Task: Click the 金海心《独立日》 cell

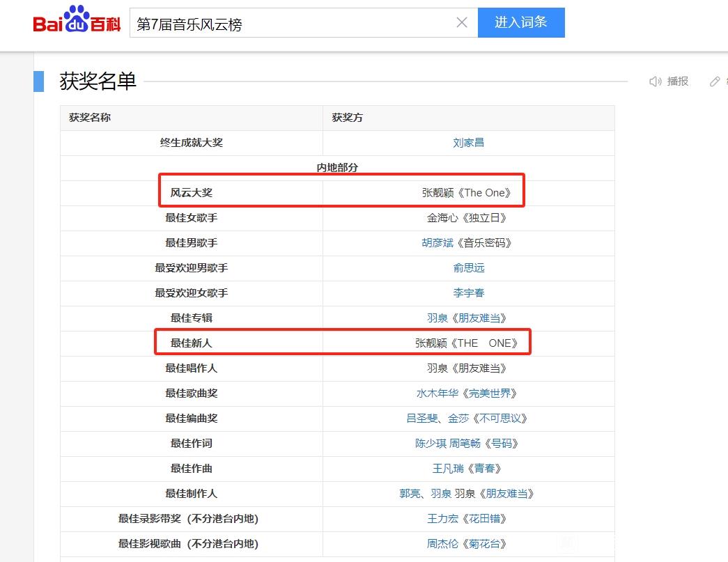Action: [468, 218]
